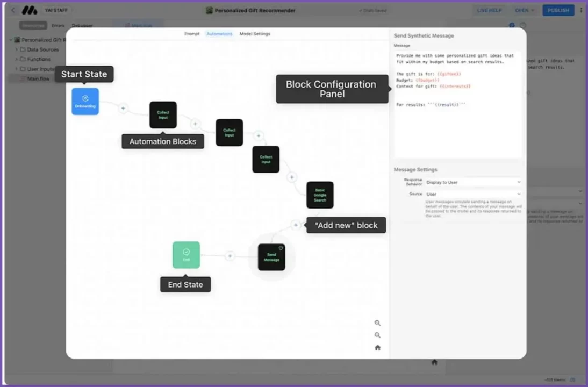This screenshot has height=387, width=588.
Task: Open the three-dot menu beside Publish
Action: [581, 10]
